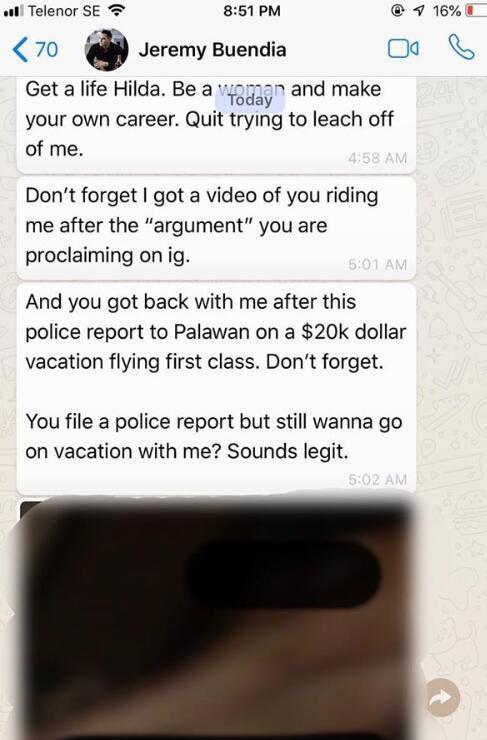Tap the cellular signal bars icon
Viewport: 487px width, 740px height.
[x=13, y=10]
